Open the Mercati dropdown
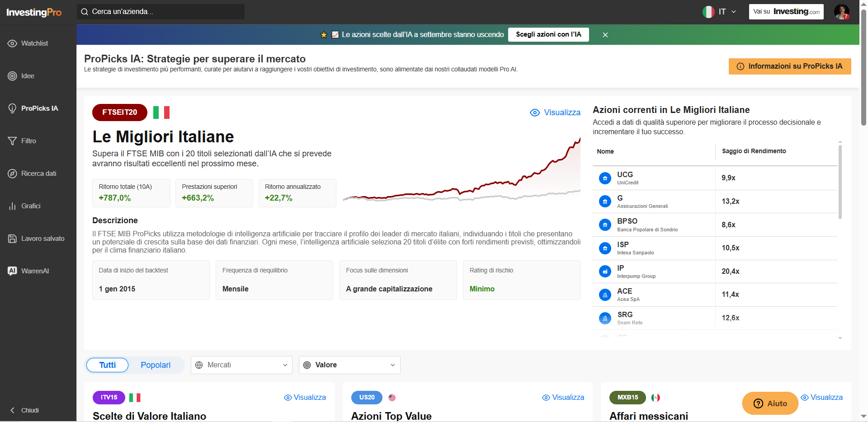 pyautogui.click(x=241, y=365)
